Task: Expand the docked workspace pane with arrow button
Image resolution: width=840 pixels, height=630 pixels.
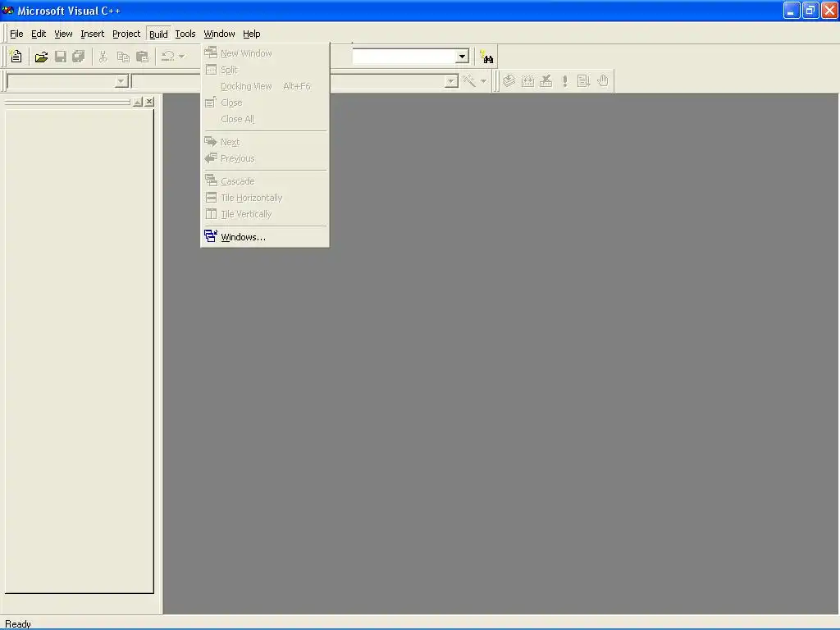Action: click(x=138, y=102)
